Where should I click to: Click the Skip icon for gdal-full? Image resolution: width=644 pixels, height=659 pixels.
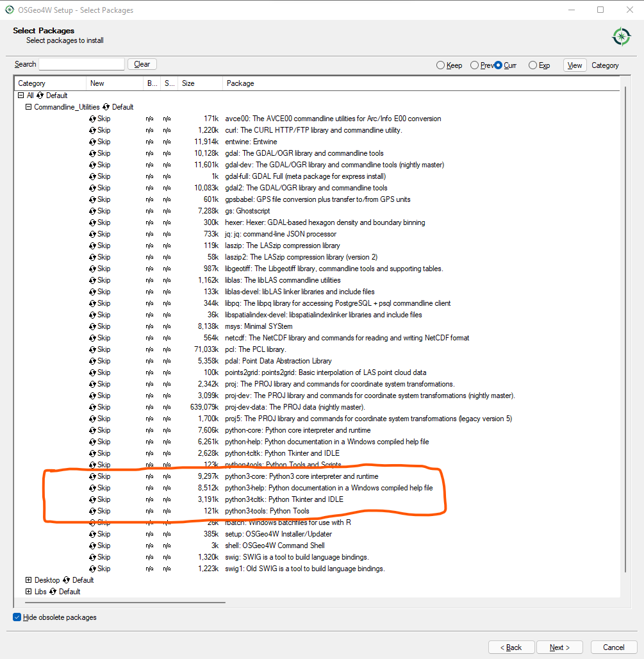(92, 176)
